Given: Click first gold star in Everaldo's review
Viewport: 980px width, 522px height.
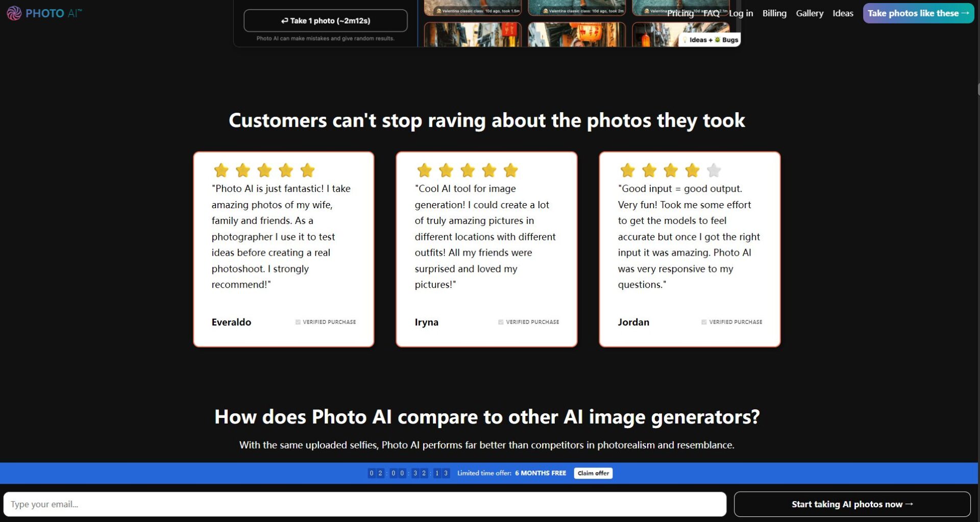Looking at the screenshot, I should [221, 170].
